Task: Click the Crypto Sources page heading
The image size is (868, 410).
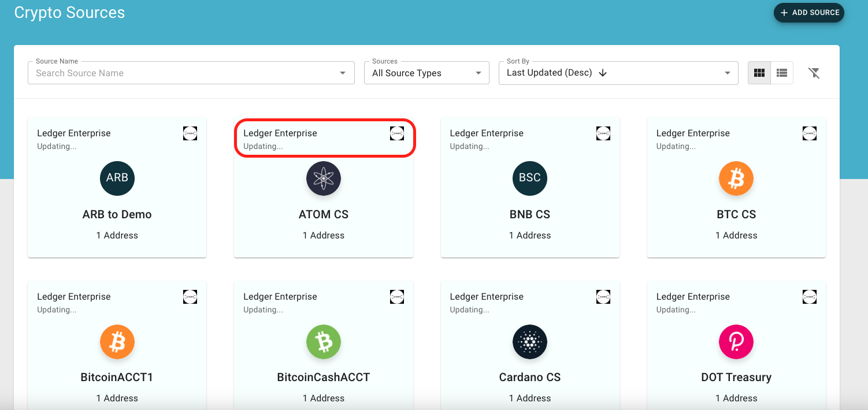Action: pyautogui.click(x=69, y=13)
